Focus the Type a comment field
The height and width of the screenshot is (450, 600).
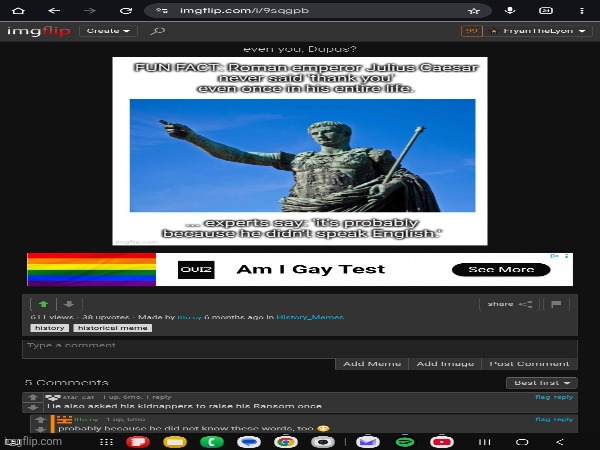(x=300, y=349)
